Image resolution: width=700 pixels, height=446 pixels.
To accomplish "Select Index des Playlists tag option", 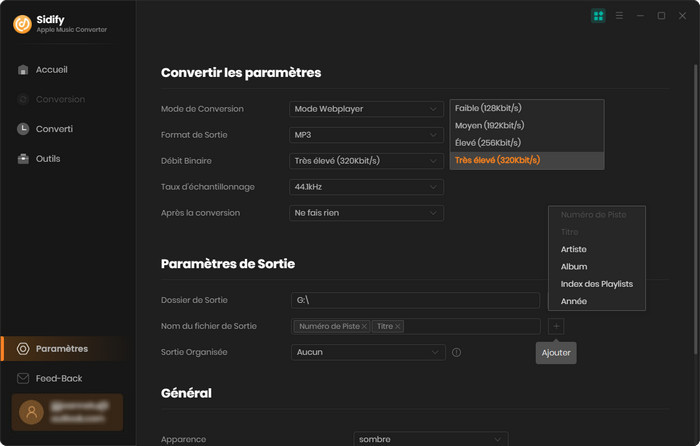I will tap(596, 284).
